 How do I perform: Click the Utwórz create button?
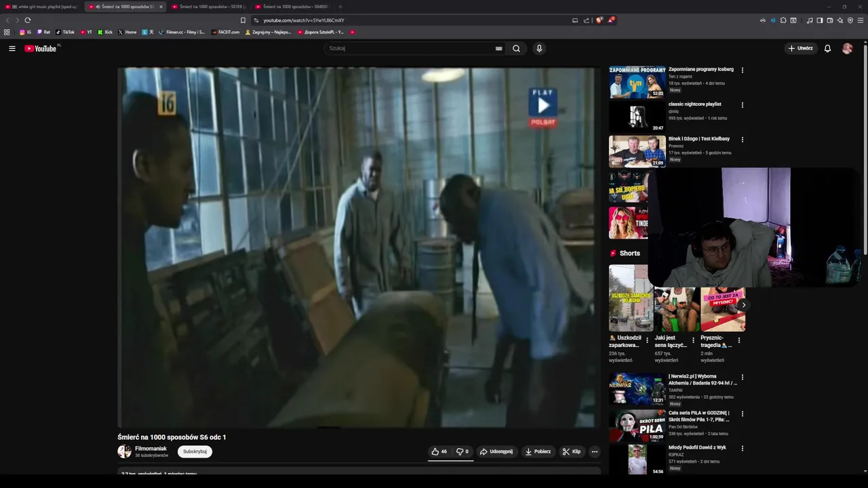pyautogui.click(x=800, y=49)
